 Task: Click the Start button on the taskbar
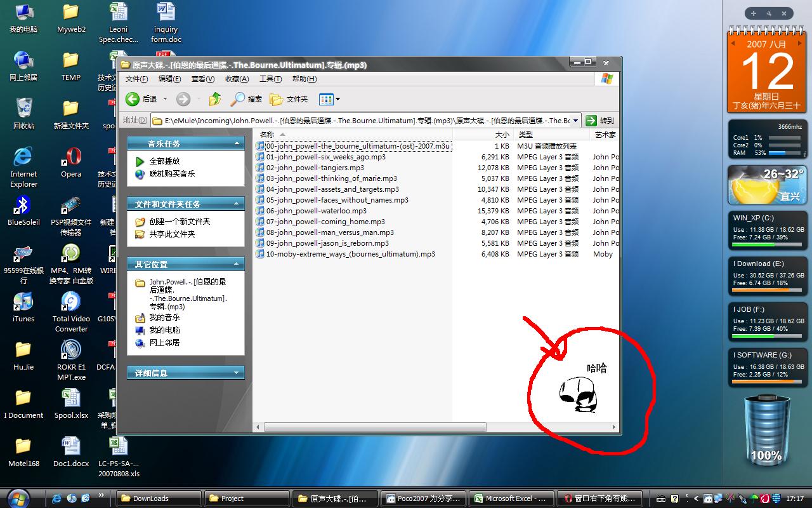click(18, 498)
